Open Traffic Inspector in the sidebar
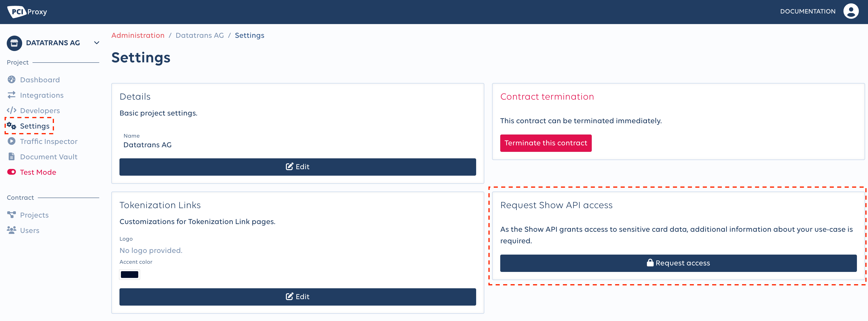868x321 pixels. [x=48, y=141]
